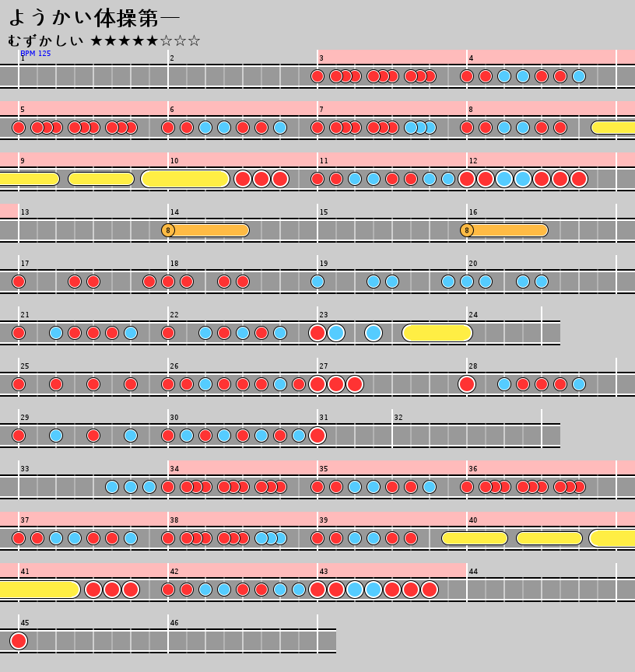Jump to measure number 32 marker

click(x=398, y=418)
